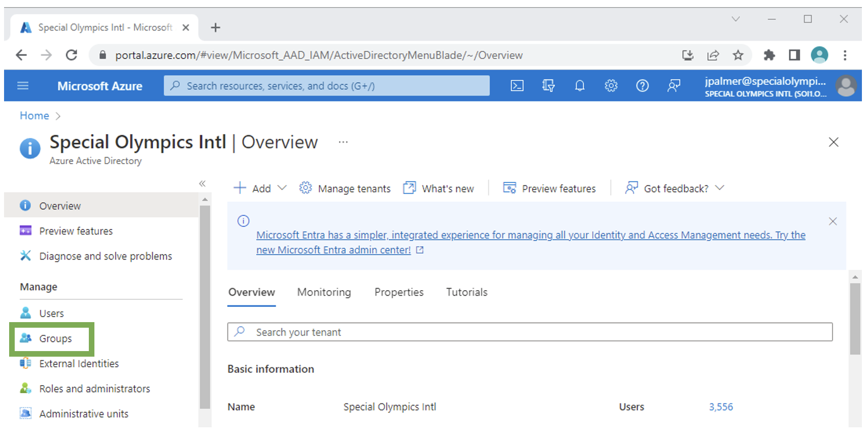Click the Microsoft Azure logo text
The image size is (868, 441).
(x=99, y=86)
